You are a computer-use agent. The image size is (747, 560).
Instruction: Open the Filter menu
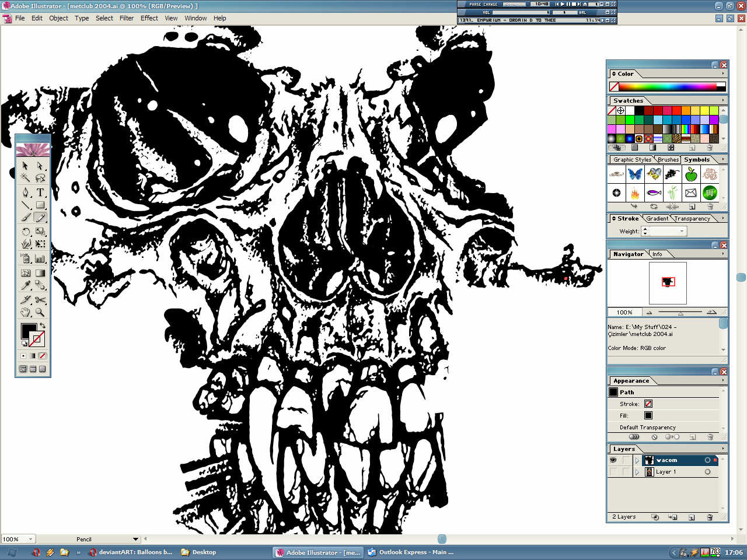click(127, 18)
